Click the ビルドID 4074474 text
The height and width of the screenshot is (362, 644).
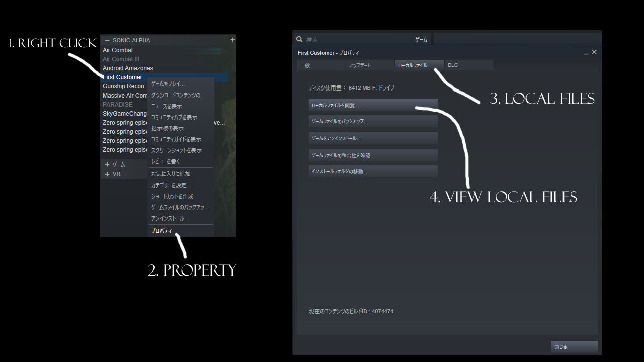tap(351, 311)
